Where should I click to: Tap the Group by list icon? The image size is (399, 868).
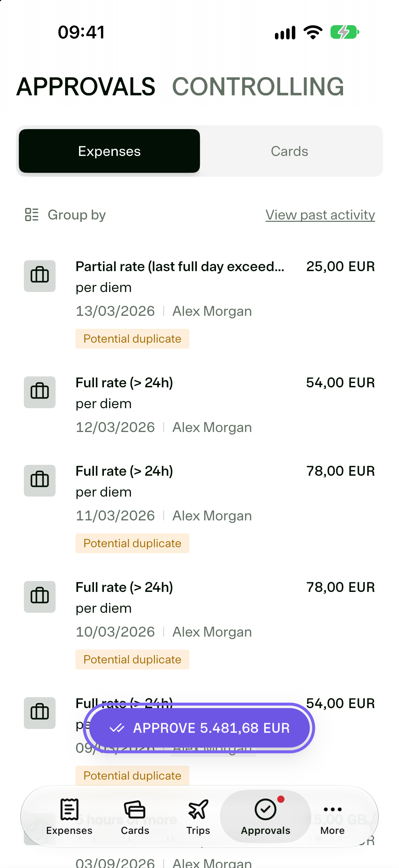(x=32, y=215)
